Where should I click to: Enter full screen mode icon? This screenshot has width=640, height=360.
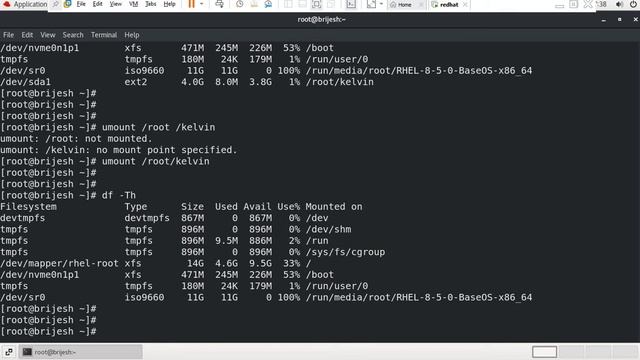(316, 4)
